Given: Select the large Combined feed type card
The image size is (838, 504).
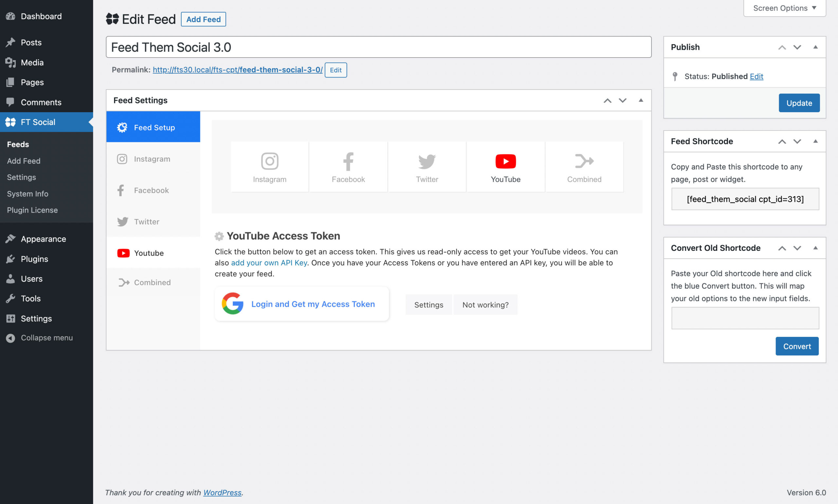Looking at the screenshot, I should point(584,167).
